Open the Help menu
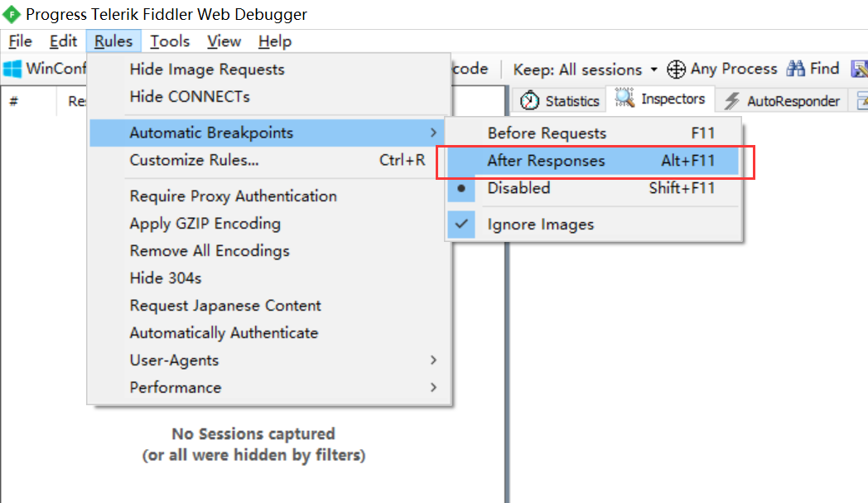The image size is (868, 503). [275, 41]
